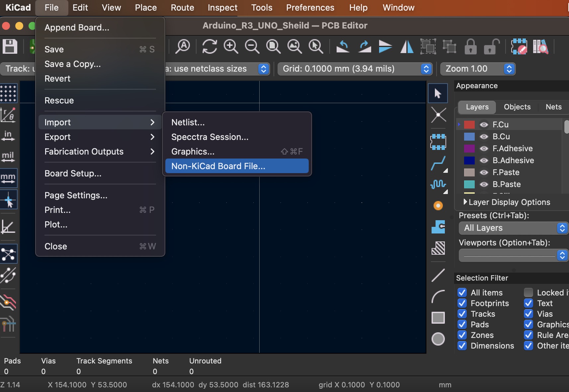Uncheck the Tracks selection filter
Screen dimensions: 569x392
coord(462,314)
